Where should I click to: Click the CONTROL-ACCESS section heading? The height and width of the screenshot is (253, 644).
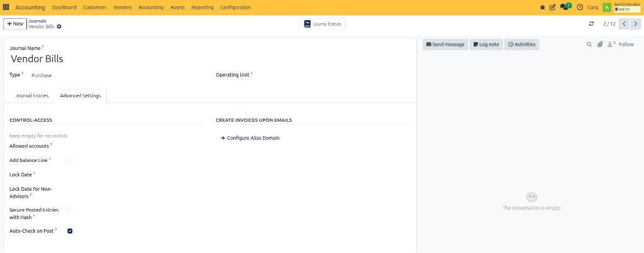coord(31,120)
